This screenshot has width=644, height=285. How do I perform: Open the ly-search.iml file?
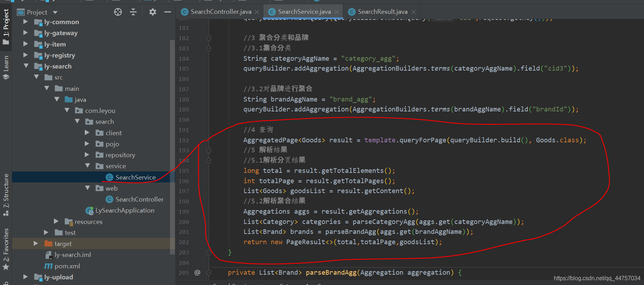pyautogui.click(x=73, y=255)
